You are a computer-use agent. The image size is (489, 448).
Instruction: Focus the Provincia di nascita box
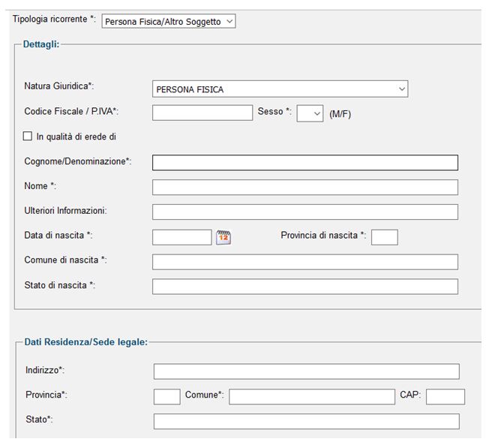pos(385,237)
